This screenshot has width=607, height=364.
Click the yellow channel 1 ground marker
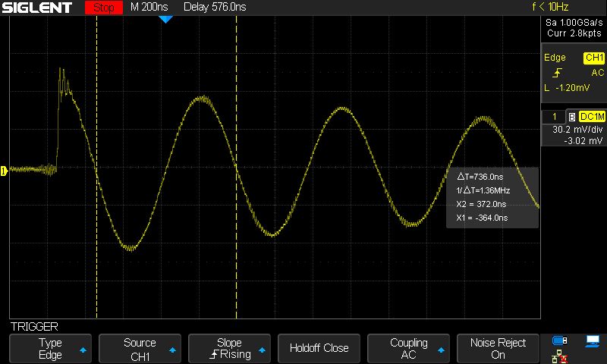tap(4, 170)
